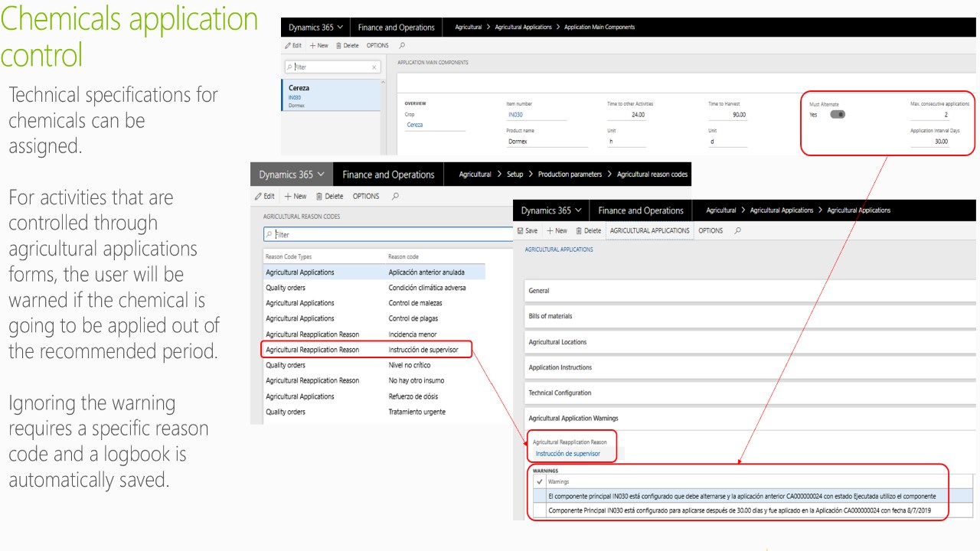Screen dimensions: 980x551
Task: Select the 'Condición climática adversa' row
Action: pyautogui.click(x=375, y=288)
